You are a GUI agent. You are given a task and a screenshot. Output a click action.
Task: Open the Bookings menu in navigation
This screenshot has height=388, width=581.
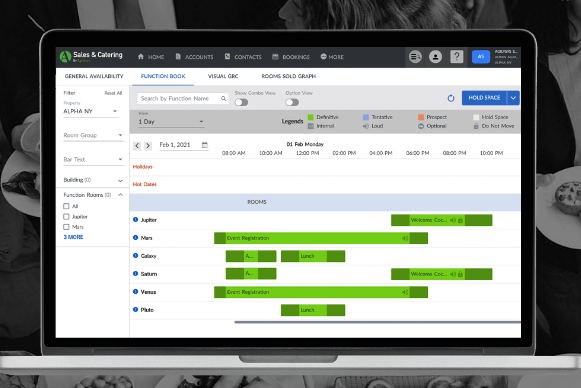(x=291, y=57)
